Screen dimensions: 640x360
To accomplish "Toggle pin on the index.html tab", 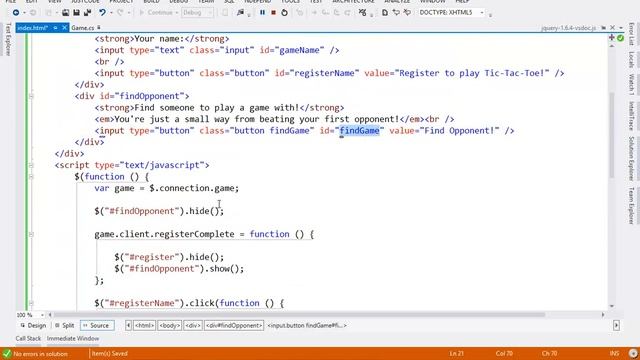I will coord(55,28).
